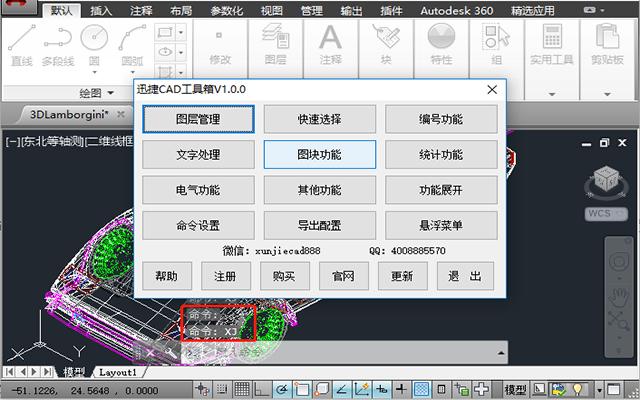Screen dimensions: 640x400
Task: Switch to the Insert (插入) ribbon tab
Action: 101,10
